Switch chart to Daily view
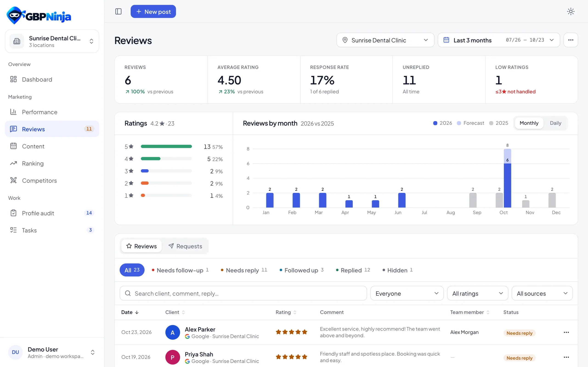 click(x=555, y=123)
